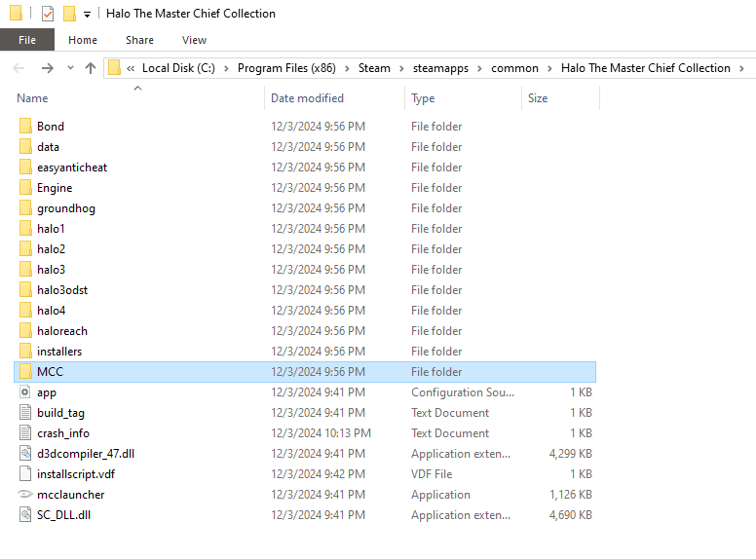Click Steam breadcrumb in address bar
The width and height of the screenshot is (756, 559).
click(x=374, y=68)
